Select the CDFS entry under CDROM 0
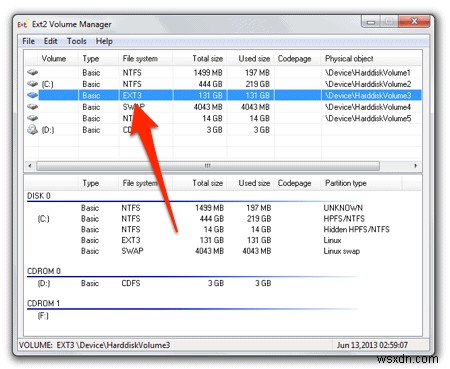This screenshot has width=450, height=369. point(131,283)
